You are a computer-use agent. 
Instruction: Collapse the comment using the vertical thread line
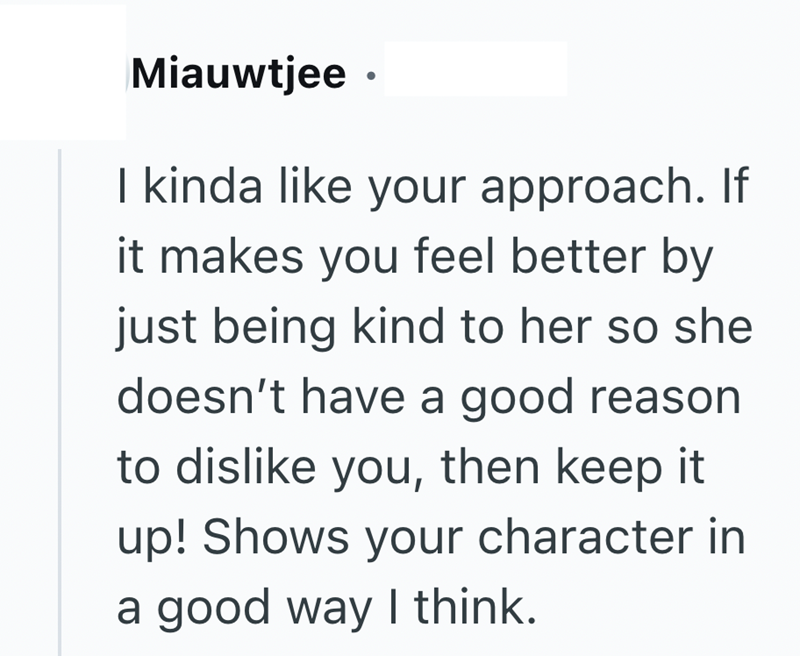pyautogui.click(x=62, y=400)
